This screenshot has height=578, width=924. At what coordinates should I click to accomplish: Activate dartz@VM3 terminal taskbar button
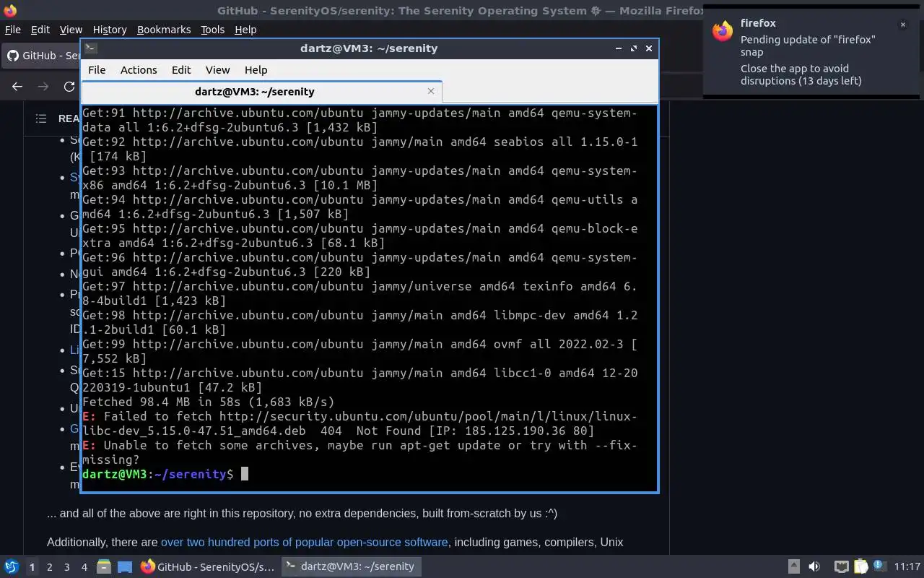tap(350, 566)
